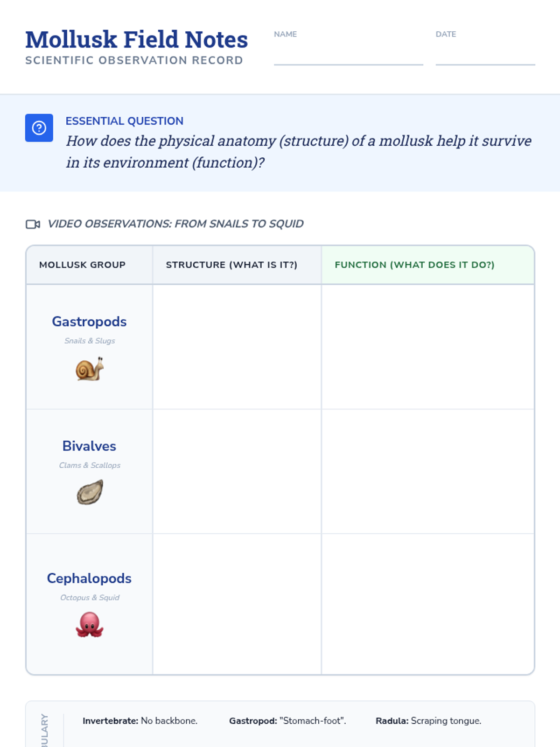560x747 pixels.
Task: Select the Structure column header
Action: click(x=231, y=265)
